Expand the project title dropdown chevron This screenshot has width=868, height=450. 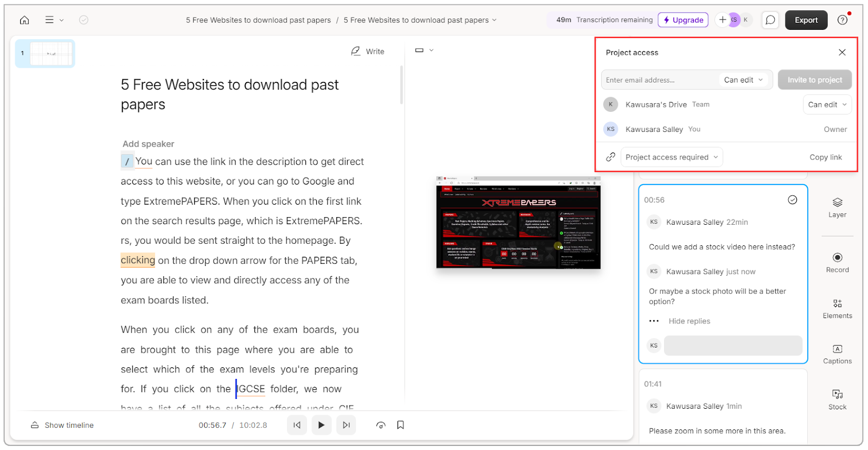coord(494,20)
